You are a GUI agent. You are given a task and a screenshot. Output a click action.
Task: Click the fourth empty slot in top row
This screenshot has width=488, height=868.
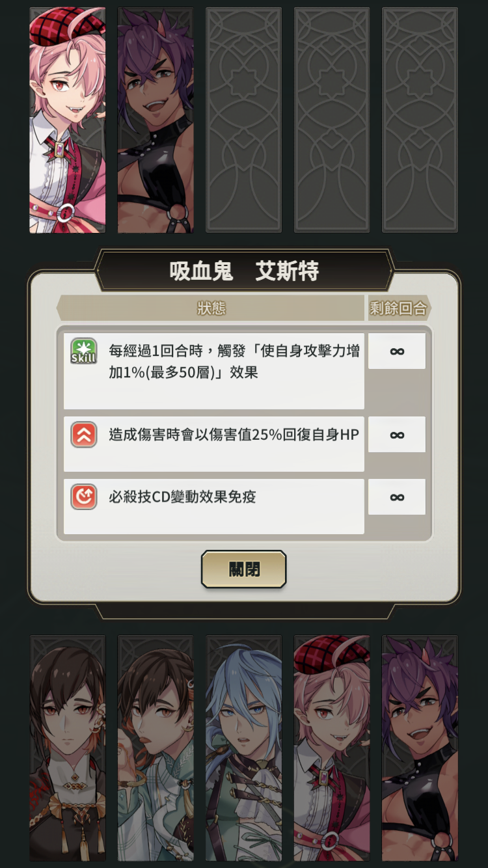pyautogui.click(x=332, y=120)
